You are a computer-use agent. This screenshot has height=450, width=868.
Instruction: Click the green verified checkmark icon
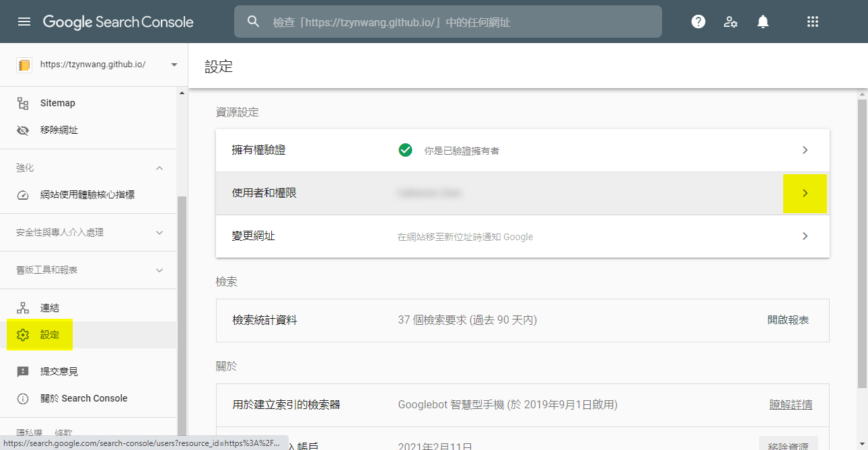405,150
